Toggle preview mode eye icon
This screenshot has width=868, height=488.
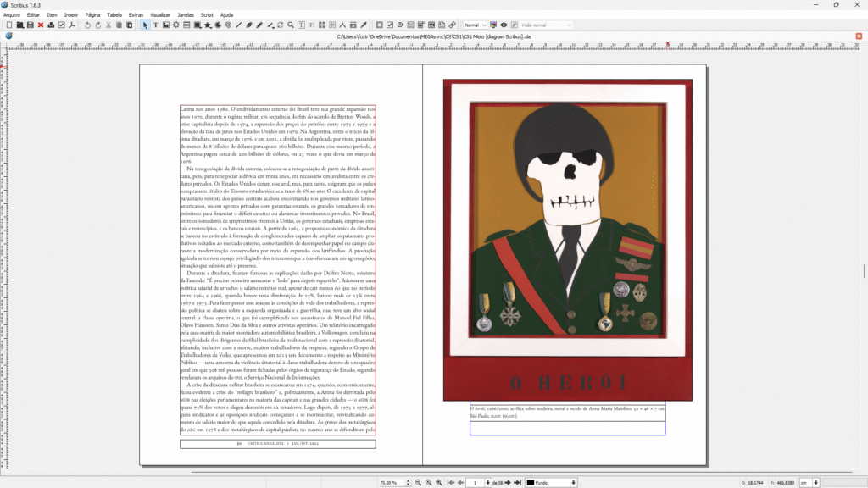pos(504,25)
